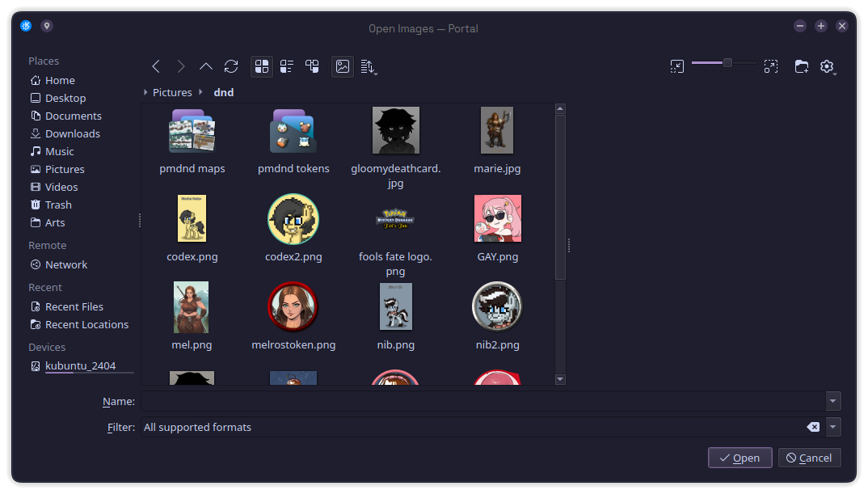Click the create new folder icon
Screen dimensions: 868x494
pos(801,66)
